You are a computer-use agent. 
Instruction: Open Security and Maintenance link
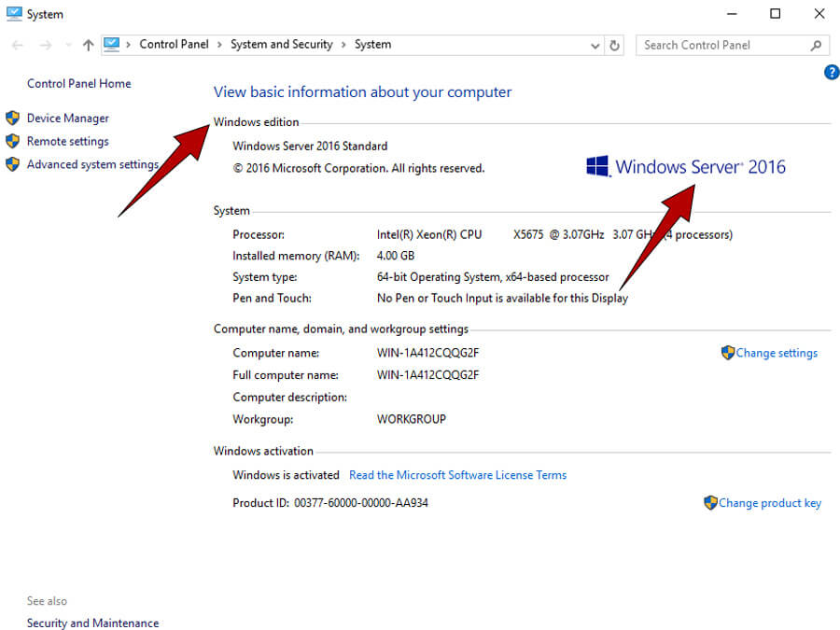click(x=92, y=623)
